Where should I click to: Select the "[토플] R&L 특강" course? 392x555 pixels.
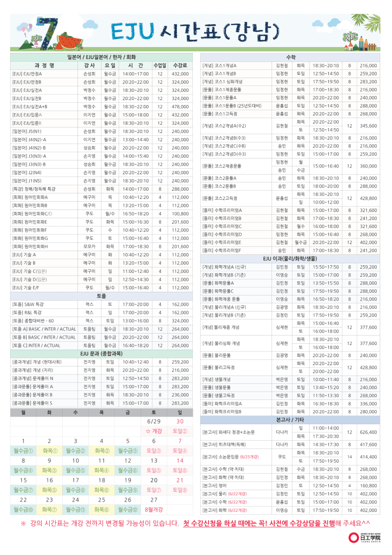(27, 313)
